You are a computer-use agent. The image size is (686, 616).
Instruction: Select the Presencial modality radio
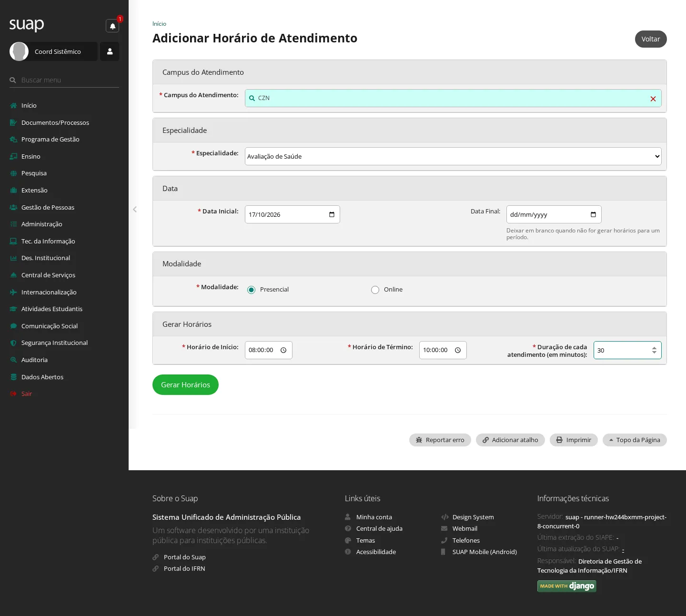coord(252,290)
